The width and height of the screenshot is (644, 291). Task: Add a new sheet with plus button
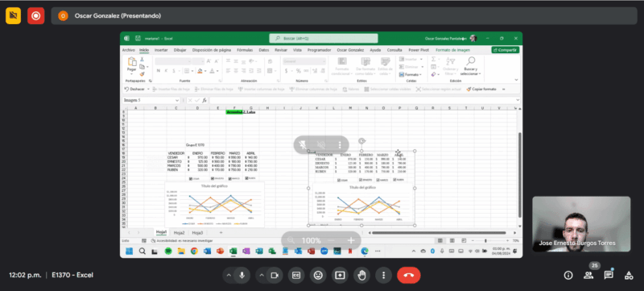[x=221, y=233]
